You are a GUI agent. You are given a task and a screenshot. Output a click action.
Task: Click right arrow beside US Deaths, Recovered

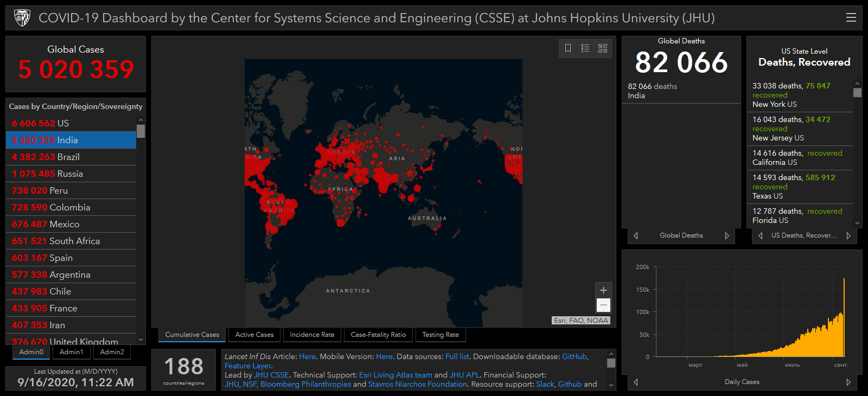point(848,235)
